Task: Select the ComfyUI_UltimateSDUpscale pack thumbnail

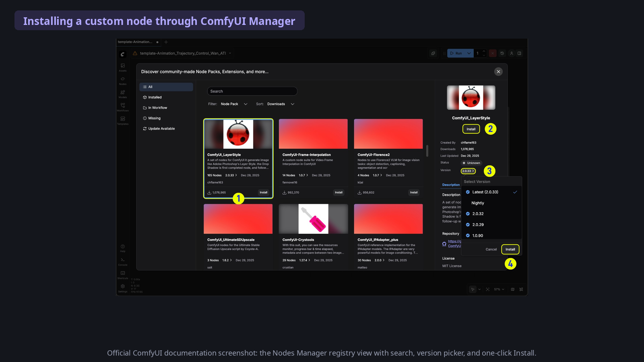Action: pyautogui.click(x=238, y=219)
